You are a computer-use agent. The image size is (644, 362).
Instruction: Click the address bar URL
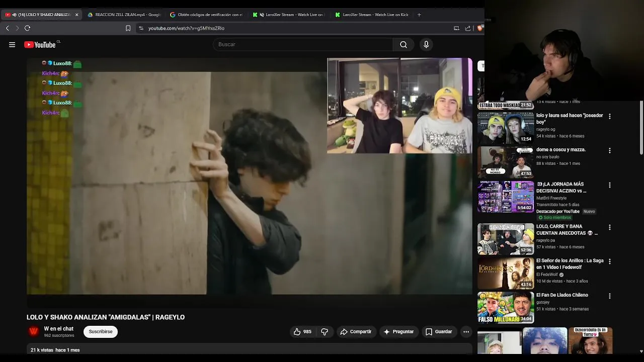(186, 28)
